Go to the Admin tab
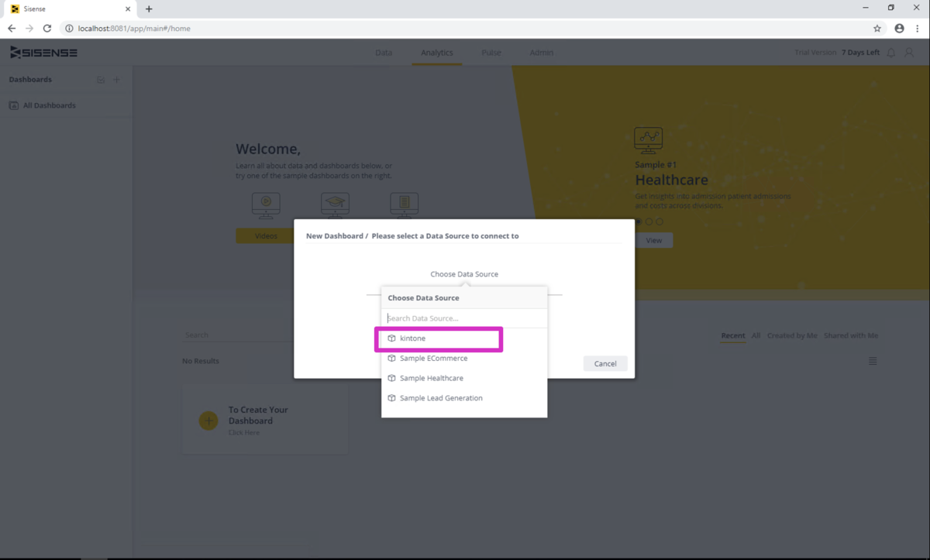 coord(542,53)
